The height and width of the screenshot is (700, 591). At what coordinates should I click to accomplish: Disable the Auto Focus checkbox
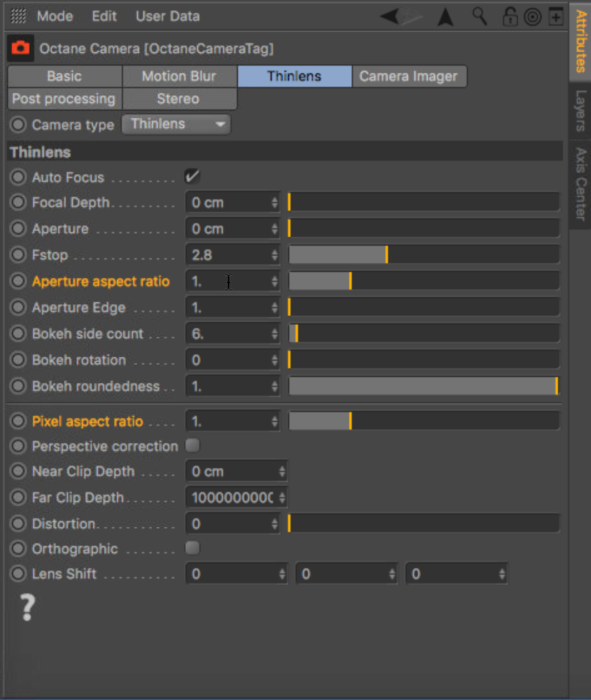193,177
